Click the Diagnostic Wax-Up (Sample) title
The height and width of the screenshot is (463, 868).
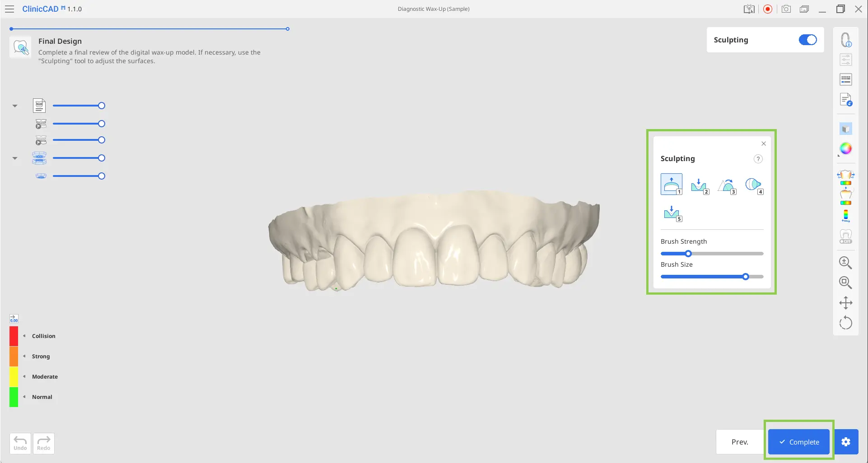tap(434, 9)
